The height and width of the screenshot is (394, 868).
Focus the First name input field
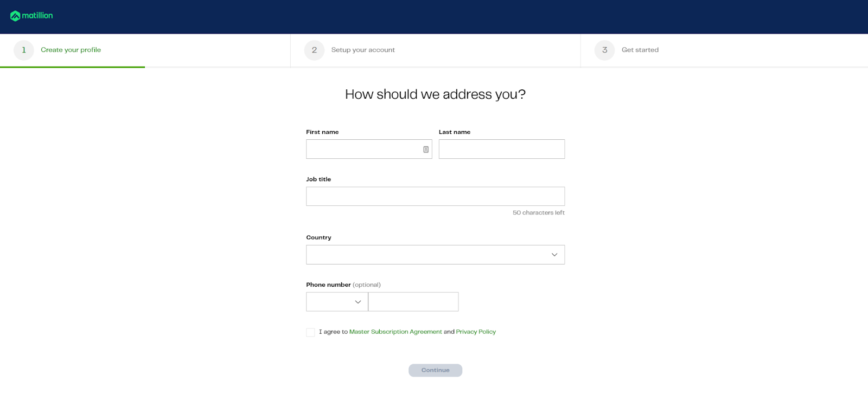click(369, 149)
